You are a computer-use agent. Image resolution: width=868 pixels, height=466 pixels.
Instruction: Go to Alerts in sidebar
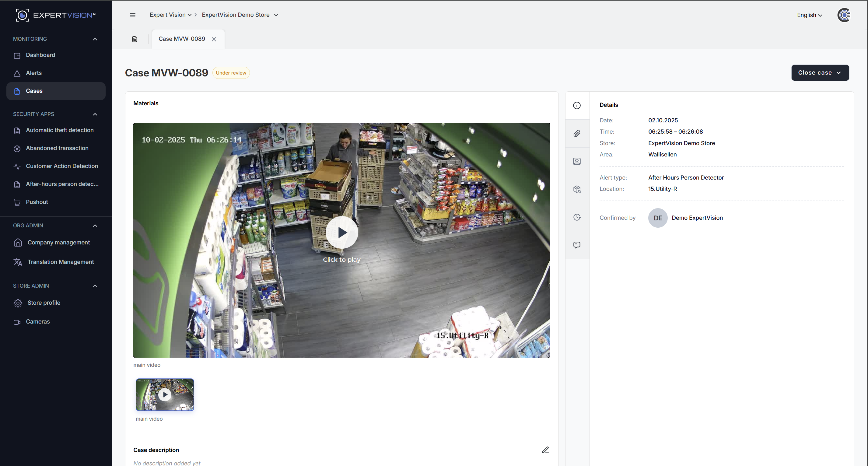(x=34, y=73)
